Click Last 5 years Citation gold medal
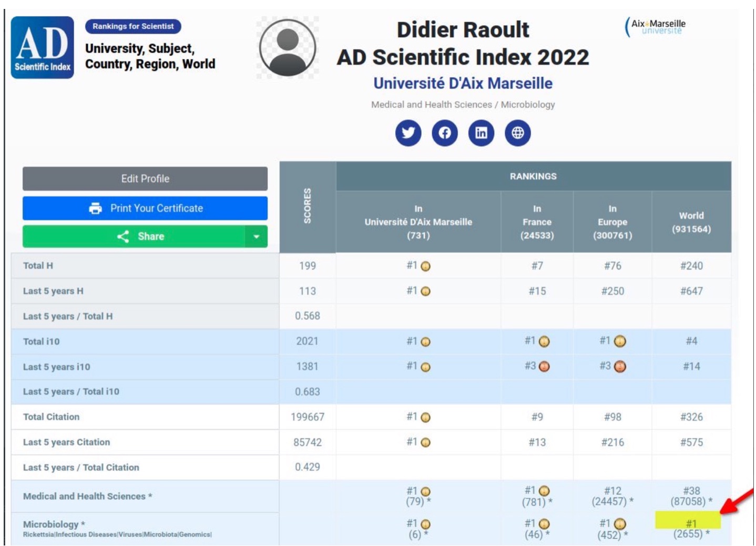 (426, 443)
